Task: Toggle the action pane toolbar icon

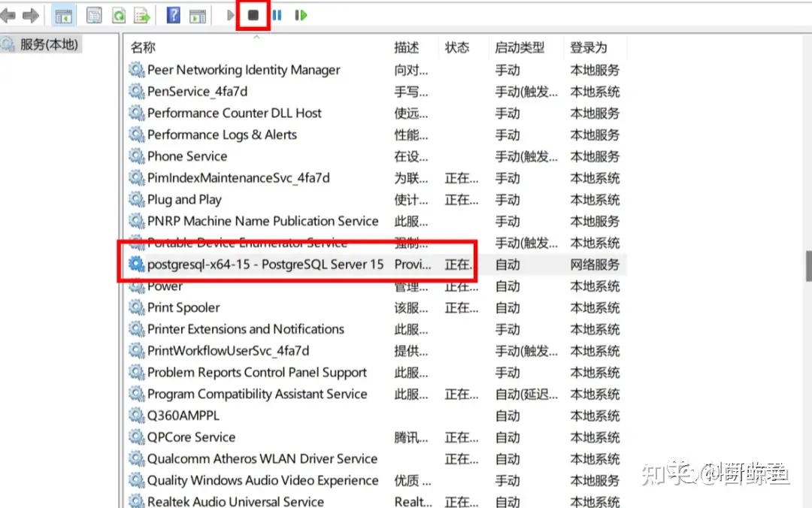Action: pyautogui.click(x=197, y=16)
